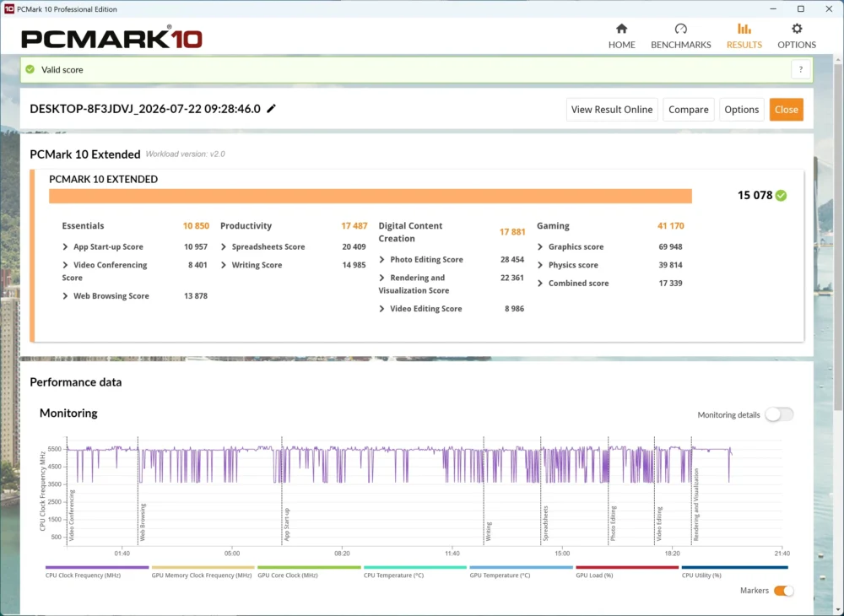This screenshot has height=616, width=844.
Task: Expand the Spreadsheets Score details
Action: [x=224, y=247]
